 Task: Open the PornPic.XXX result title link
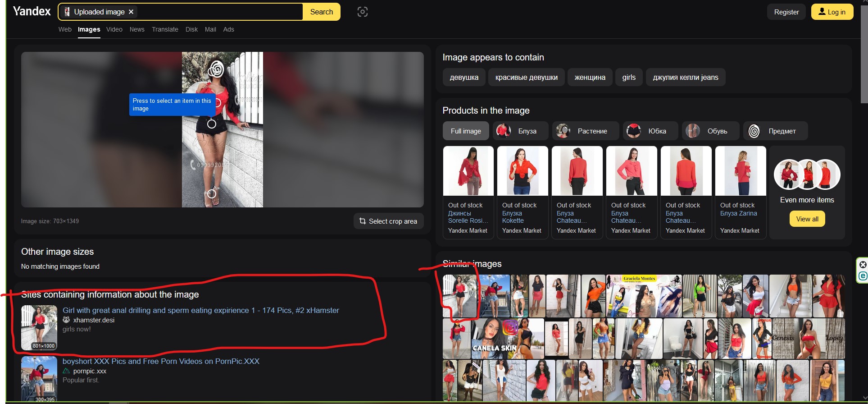(x=161, y=361)
